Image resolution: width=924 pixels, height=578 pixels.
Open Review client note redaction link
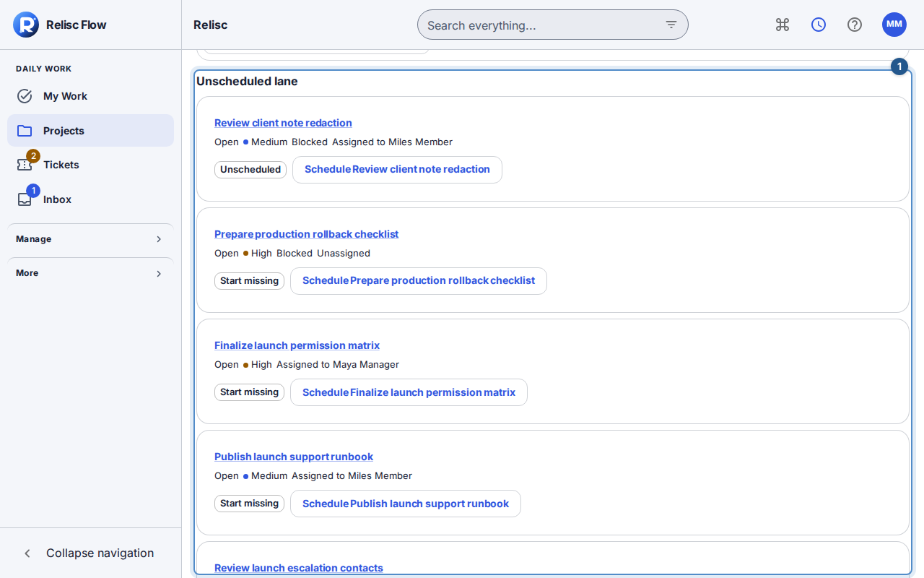point(283,123)
